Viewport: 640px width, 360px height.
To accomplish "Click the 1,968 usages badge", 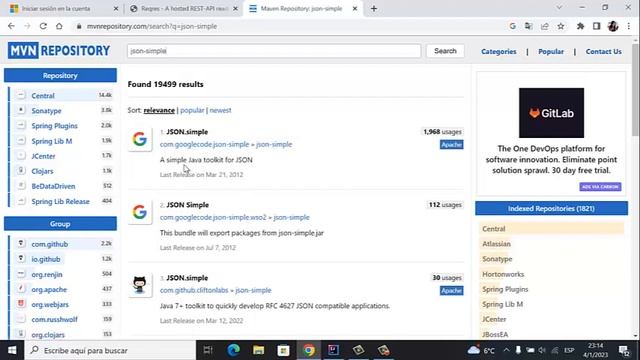I will tap(442, 132).
